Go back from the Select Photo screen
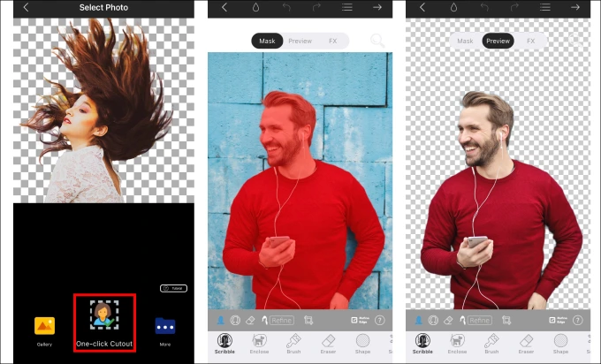601x364 pixels. (26, 7)
